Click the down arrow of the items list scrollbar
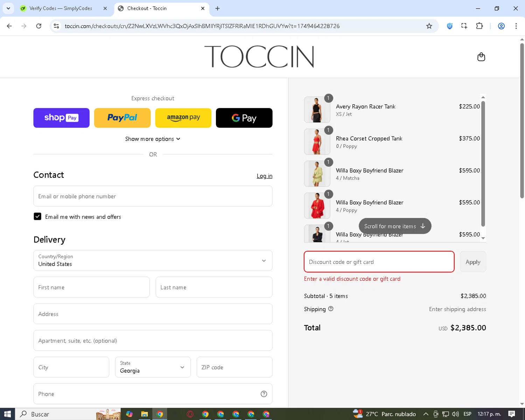This screenshot has height=420, width=525. 483,238
